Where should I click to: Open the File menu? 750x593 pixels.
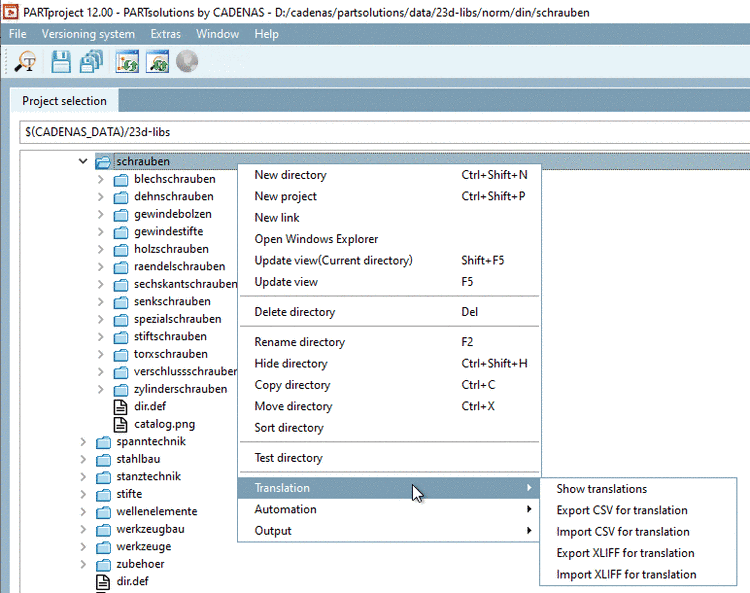point(18,34)
